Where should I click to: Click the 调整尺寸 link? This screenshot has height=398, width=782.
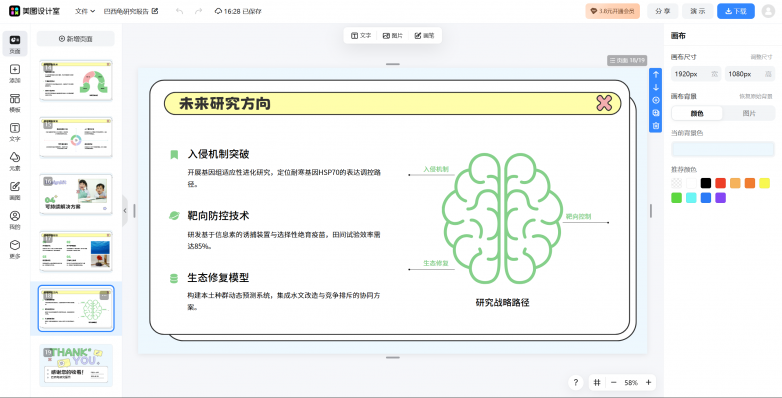(761, 57)
